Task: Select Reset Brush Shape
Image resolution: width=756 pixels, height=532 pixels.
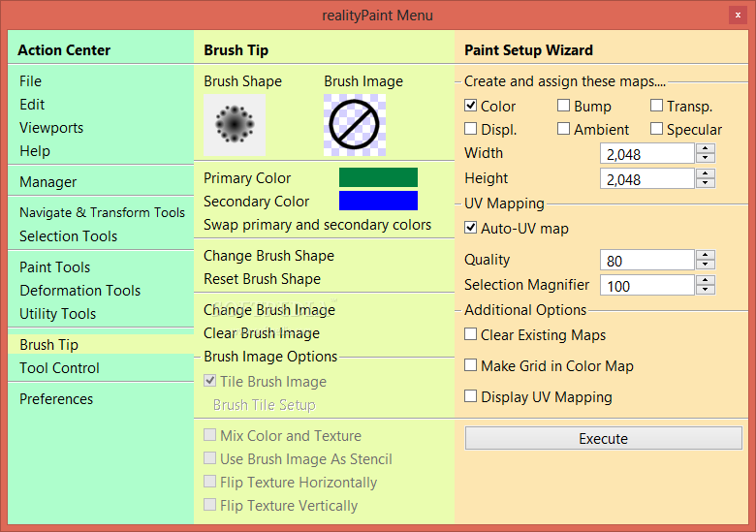Action: pyautogui.click(x=262, y=278)
